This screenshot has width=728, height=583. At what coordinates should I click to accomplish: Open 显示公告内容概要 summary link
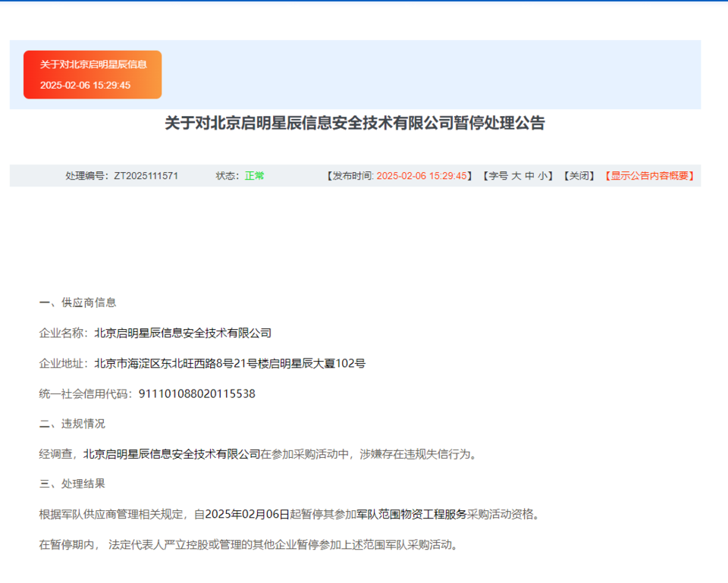click(x=650, y=176)
